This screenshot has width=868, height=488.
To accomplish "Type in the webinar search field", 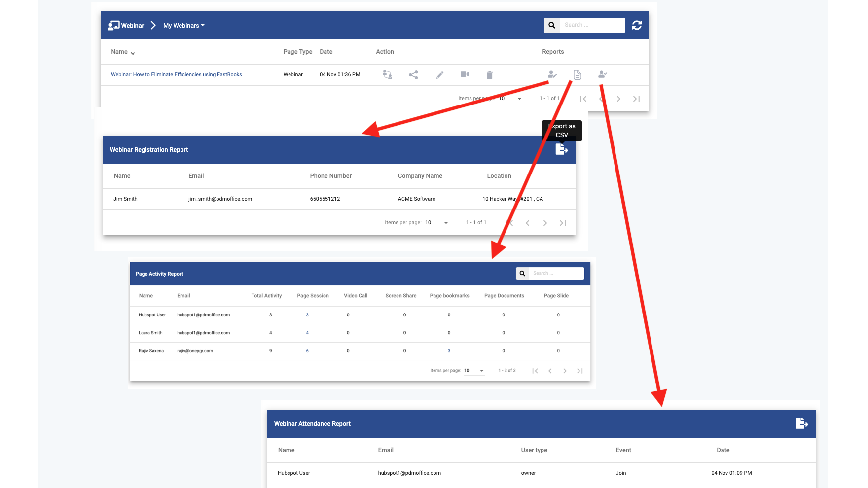I will 592,25.
